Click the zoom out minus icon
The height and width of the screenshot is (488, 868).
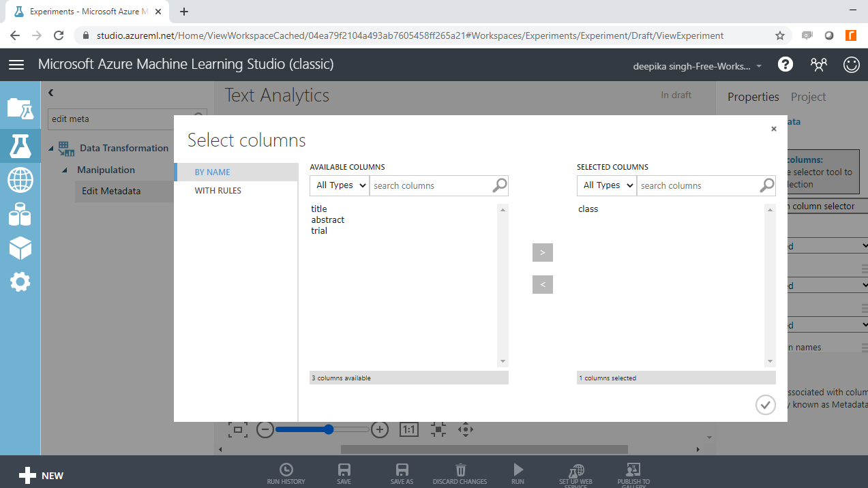(265, 429)
